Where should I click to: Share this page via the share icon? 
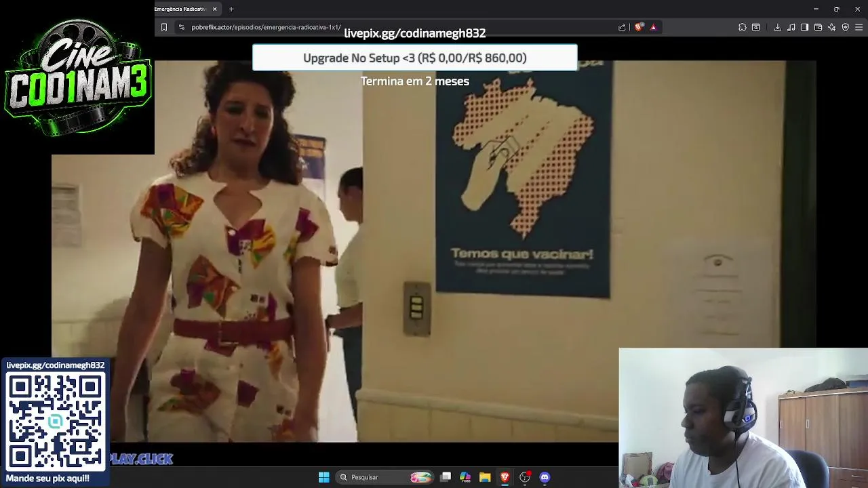click(622, 27)
